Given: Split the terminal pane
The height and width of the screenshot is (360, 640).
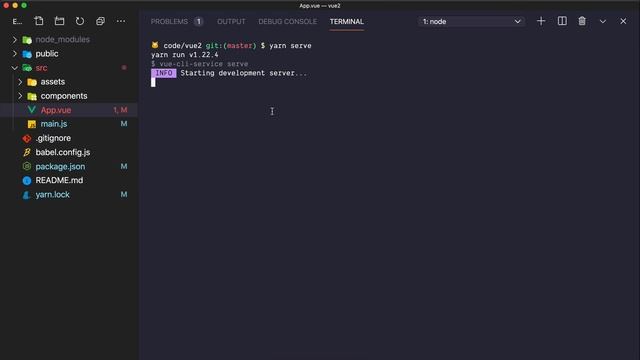Looking at the screenshot, I should click(x=562, y=21).
